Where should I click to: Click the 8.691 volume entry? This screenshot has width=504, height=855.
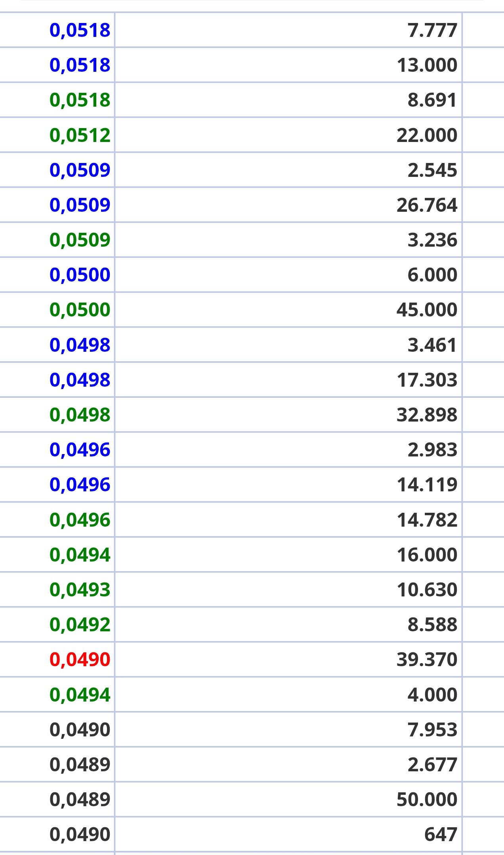[288, 100]
